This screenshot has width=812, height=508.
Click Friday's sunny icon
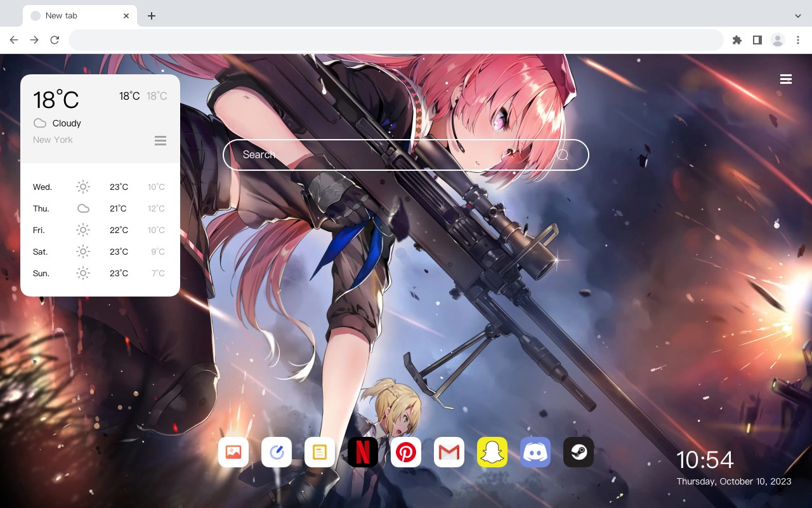pyautogui.click(x=83, y=230)
